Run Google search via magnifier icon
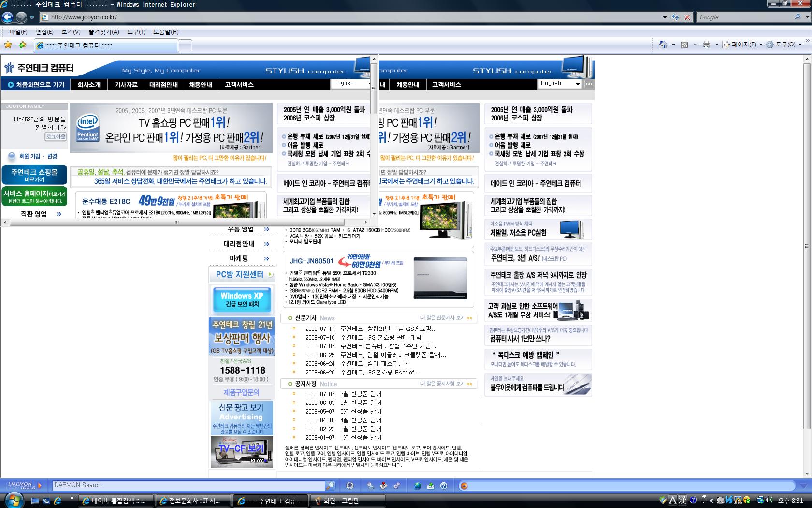Viewport: 812px width, 508px height. [797, 17]
